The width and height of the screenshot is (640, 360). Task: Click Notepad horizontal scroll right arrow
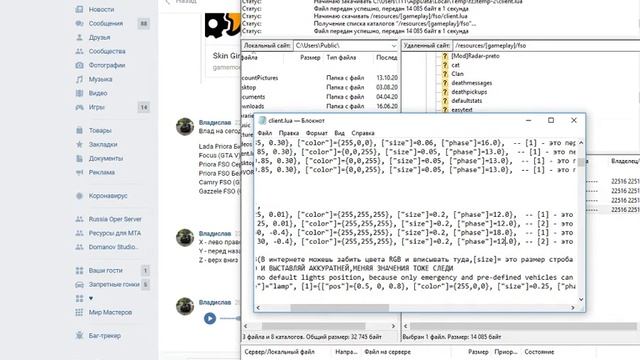[x=573, y=308]
